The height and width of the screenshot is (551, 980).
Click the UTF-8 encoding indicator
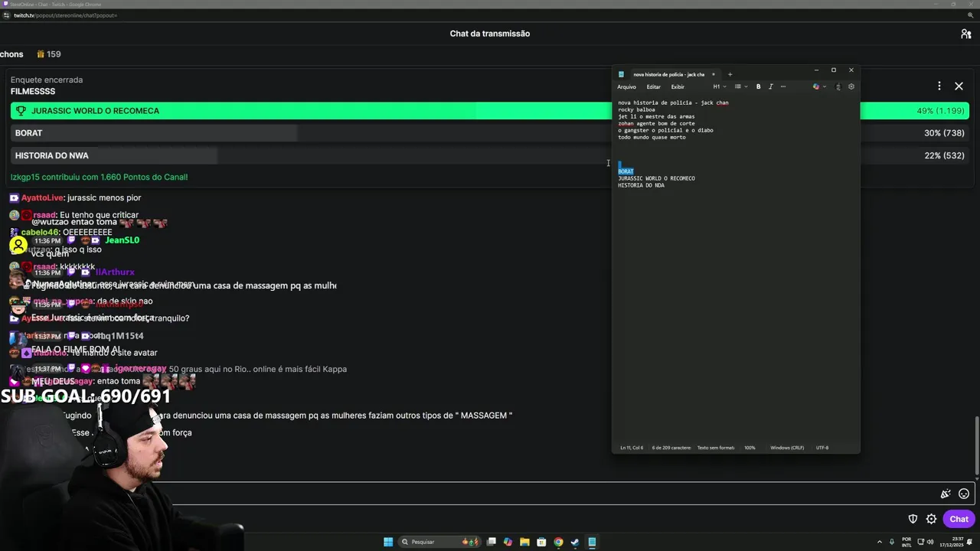[x=822, y=448]
